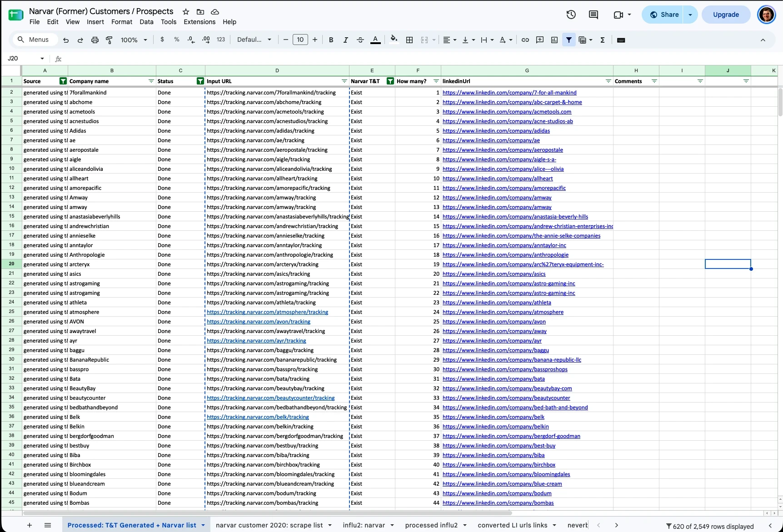The image size is (783, 532).
Task: Open the adidas LinkedIn company link
Action: click(x=496, y=131)
